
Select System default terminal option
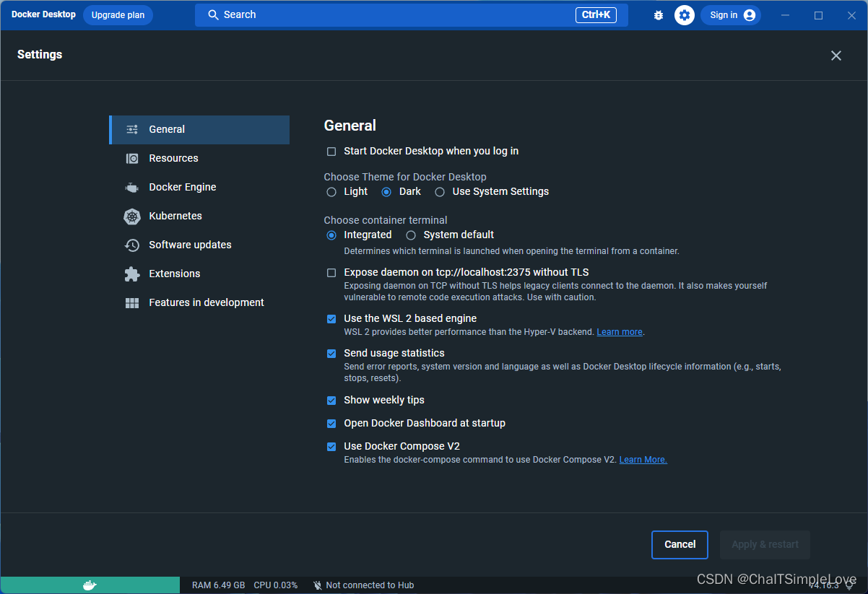click(411, 235)
